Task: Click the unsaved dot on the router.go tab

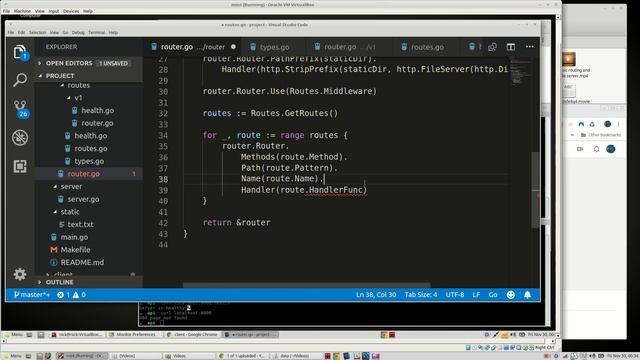Action: click(233, 47)
